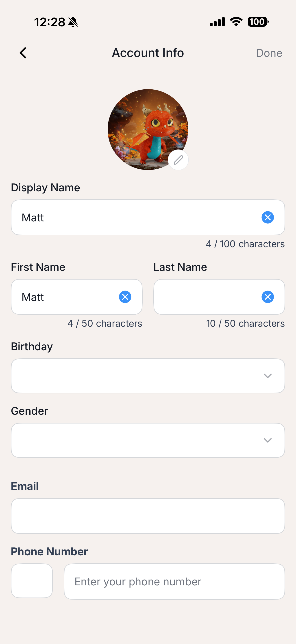Clear the Last Name field
Screen dimensions: 296x644
[x=268, y=297]
